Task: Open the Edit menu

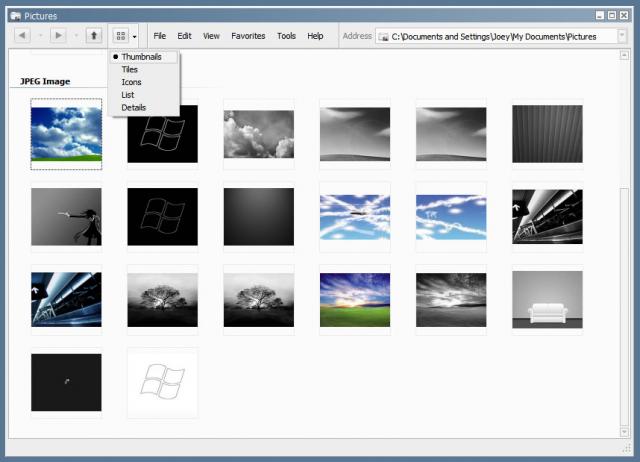Action: [x=184, y=36]
